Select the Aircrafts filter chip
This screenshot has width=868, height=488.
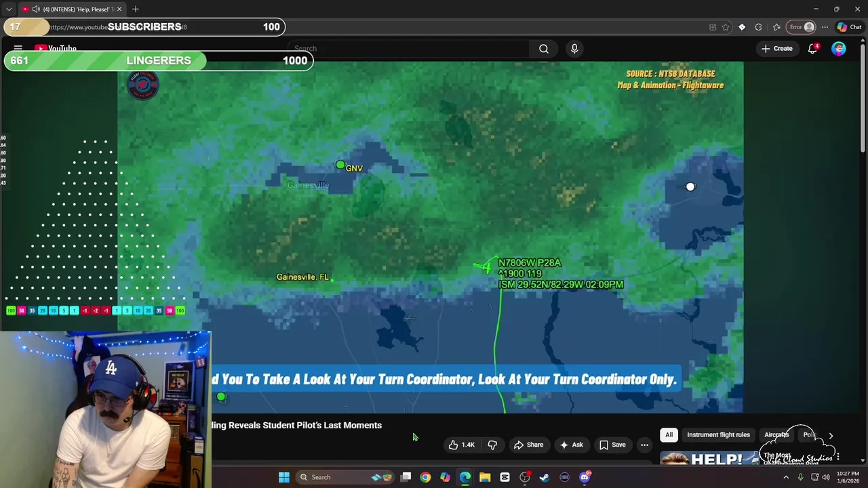[776, 434]
